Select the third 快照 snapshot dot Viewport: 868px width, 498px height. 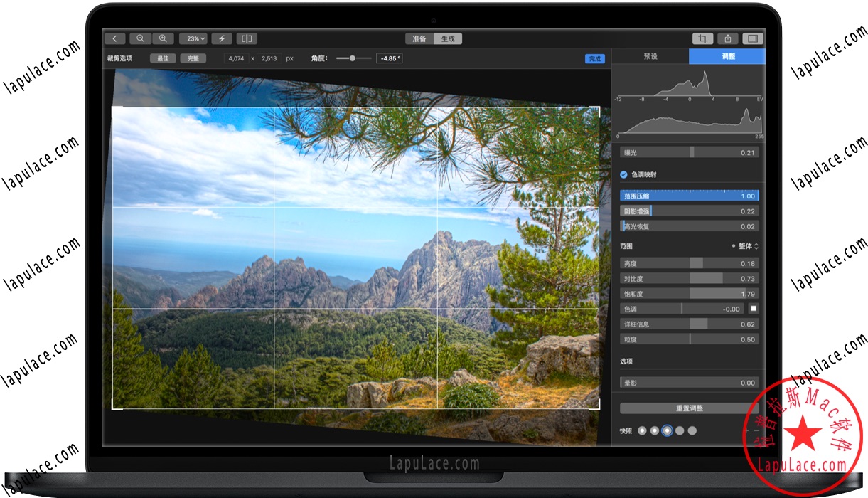(x=665, y=430)
